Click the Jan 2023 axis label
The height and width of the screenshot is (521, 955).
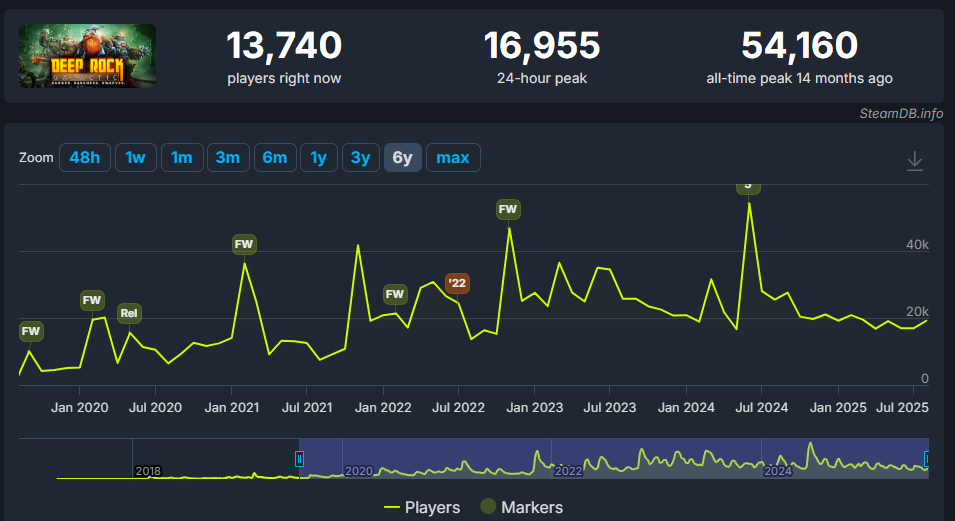(x=535, y=408)
